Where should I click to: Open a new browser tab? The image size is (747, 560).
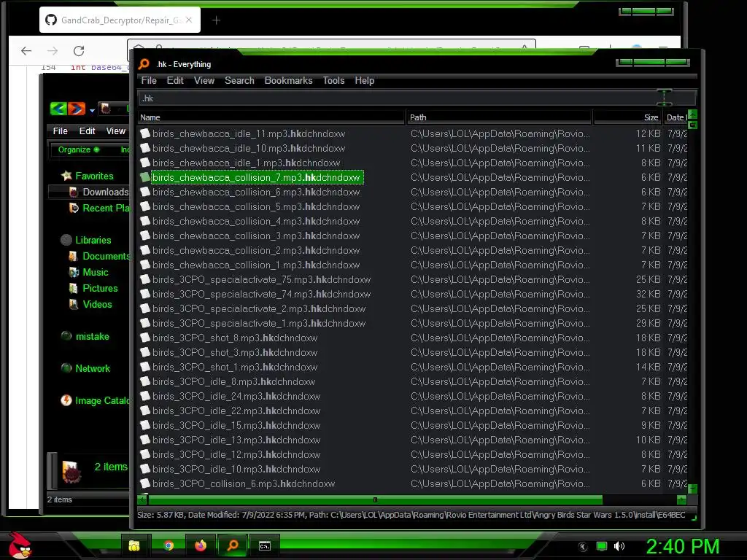(216, 20)
